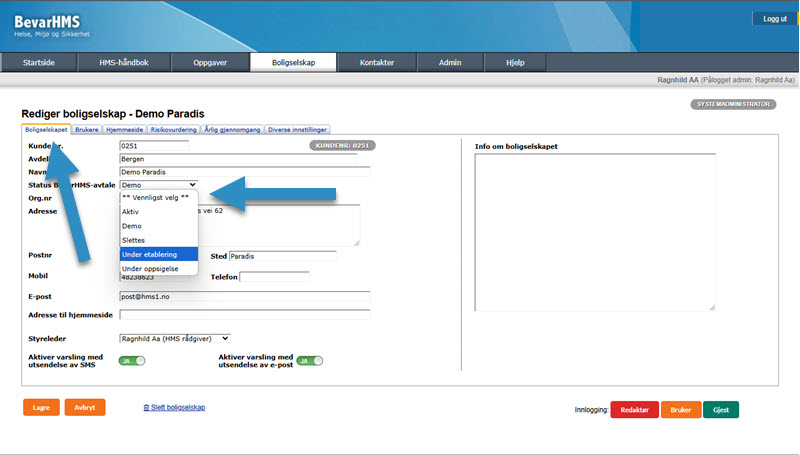
Task: Expand the Styreleder dropdown
Action: coord(175,338)
